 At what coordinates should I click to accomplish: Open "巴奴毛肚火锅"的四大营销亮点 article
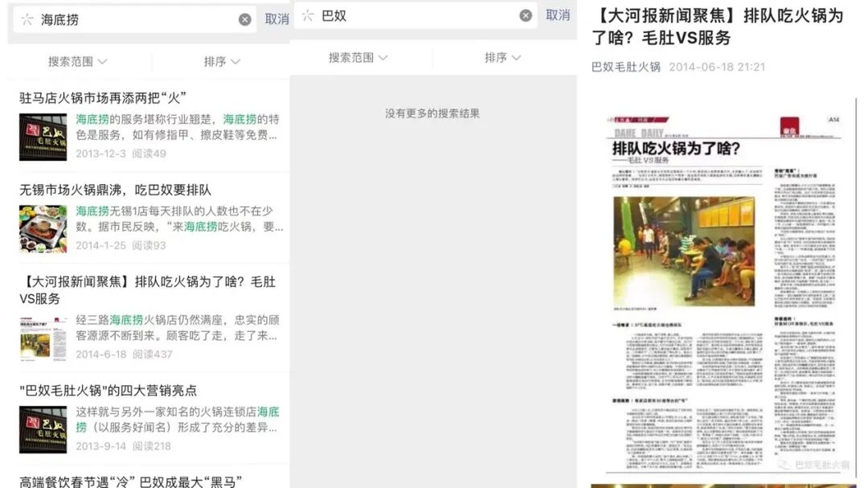click(x=108, y=391)
